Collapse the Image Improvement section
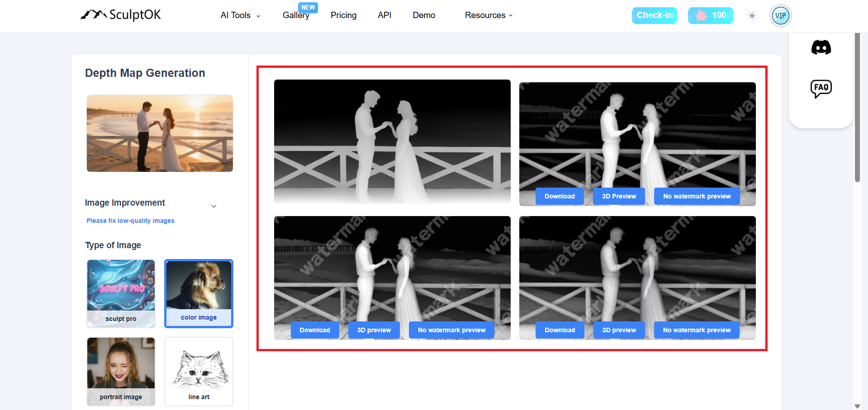The image size is (868, 410). (214, 206)
